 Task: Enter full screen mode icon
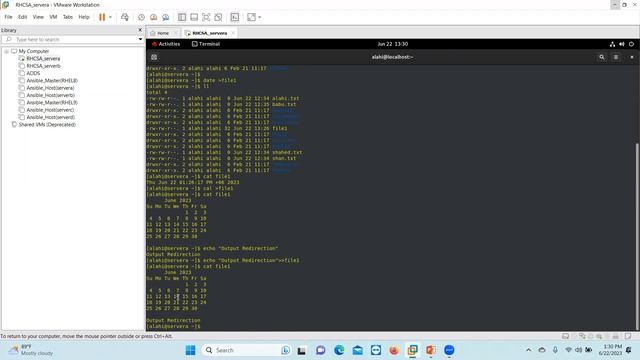tap(206, 17)
